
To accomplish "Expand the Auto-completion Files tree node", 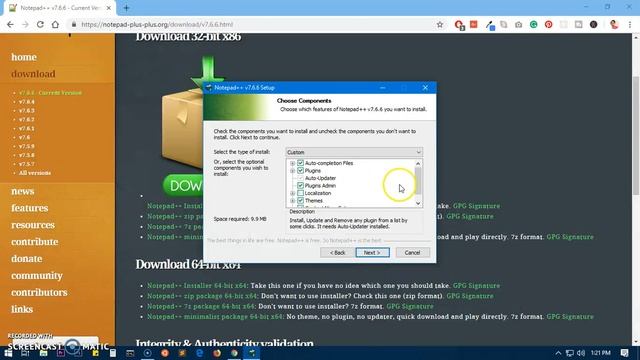I will point(292,163).
